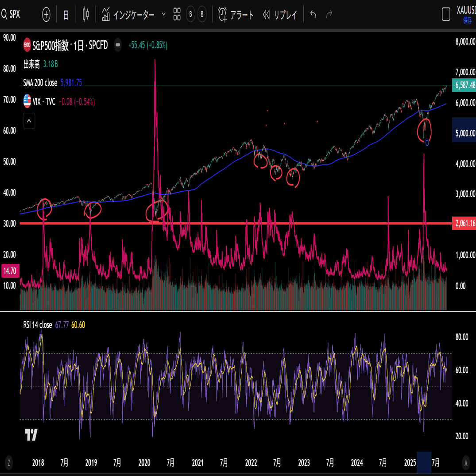Click the 3.18 B volume value
This screenshot has height=476, width=476.
pos(50,64)
